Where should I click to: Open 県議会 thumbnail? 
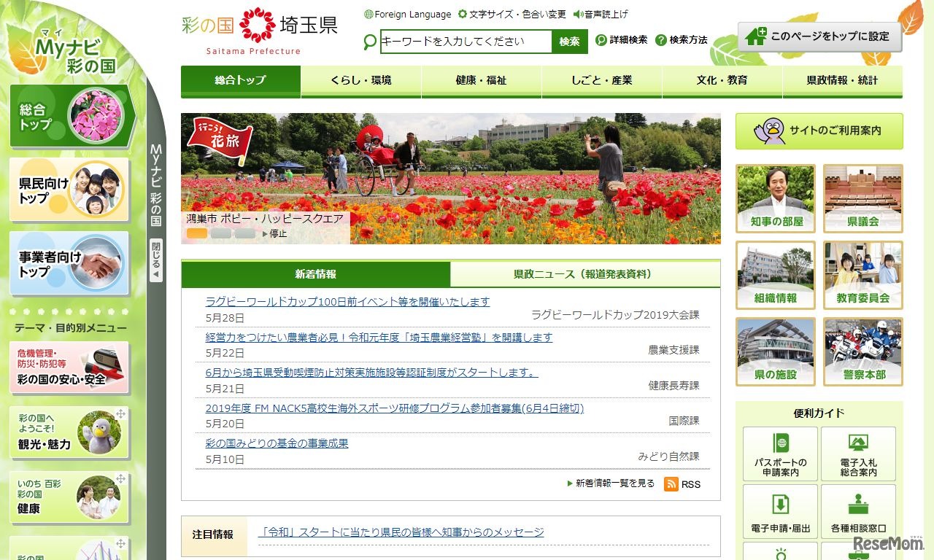point(863,198)
